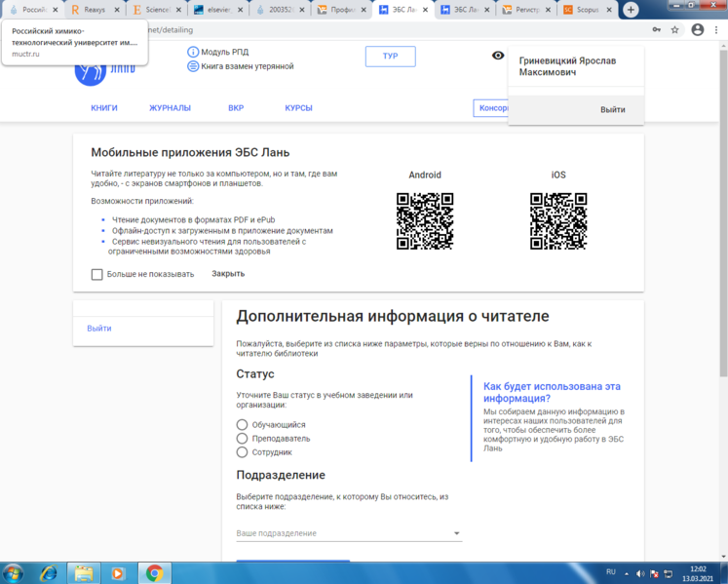
Task: Click Закрыть in mobile apps banner
Action: point(228,274)
